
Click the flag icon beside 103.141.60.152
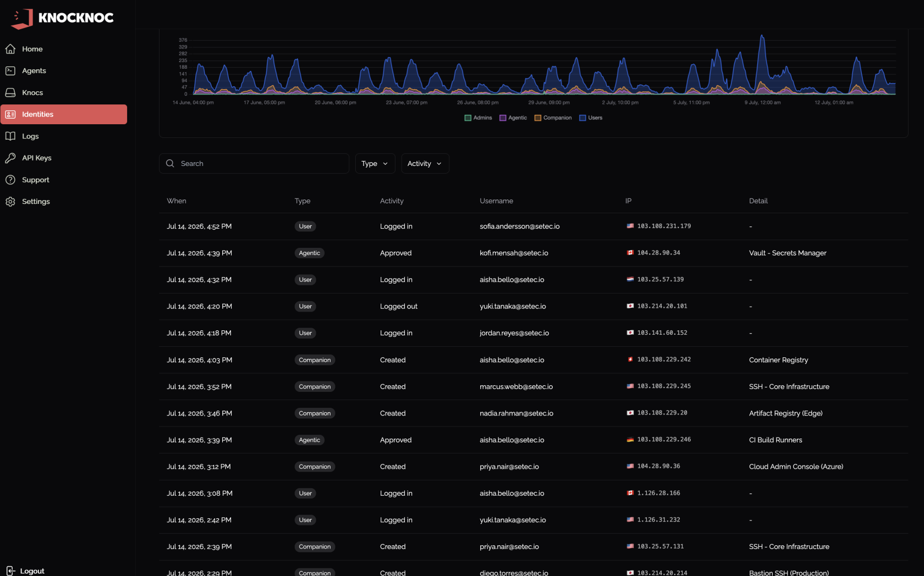pyautogui.click(x=630, y=333)
